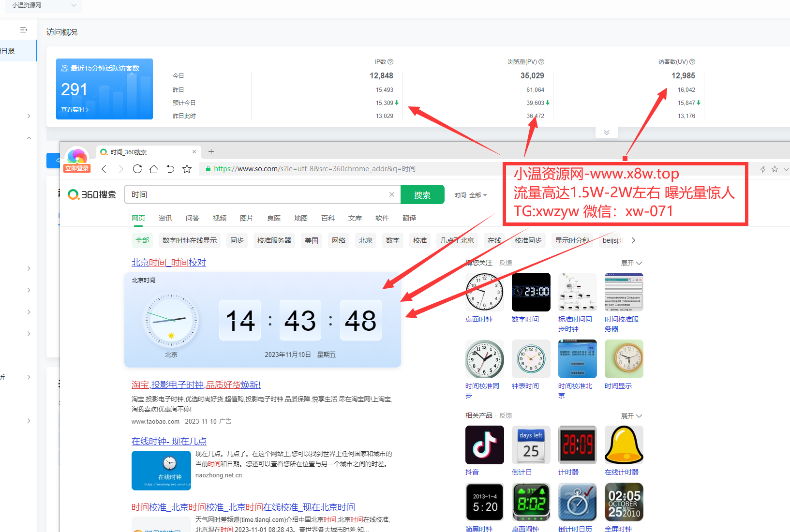Open IP数 help tooltip icon
The width and height of the screenshot is (790, 532).
point(390,62)
